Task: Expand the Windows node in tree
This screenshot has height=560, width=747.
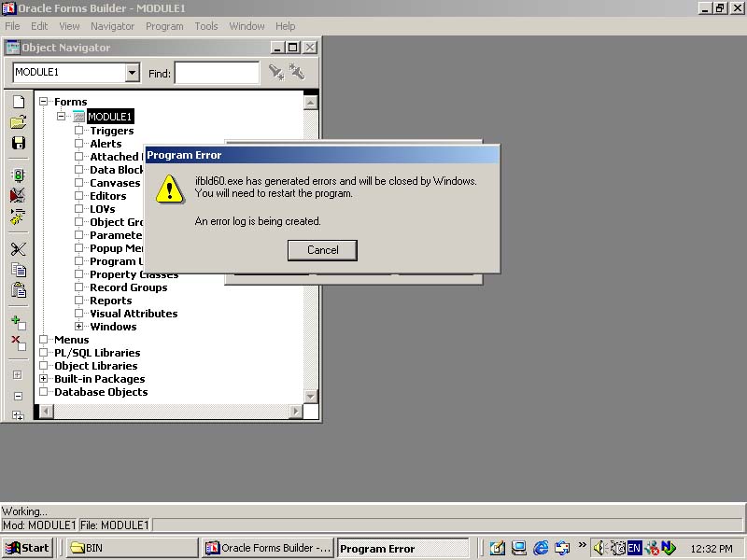Action: (79, 327)
